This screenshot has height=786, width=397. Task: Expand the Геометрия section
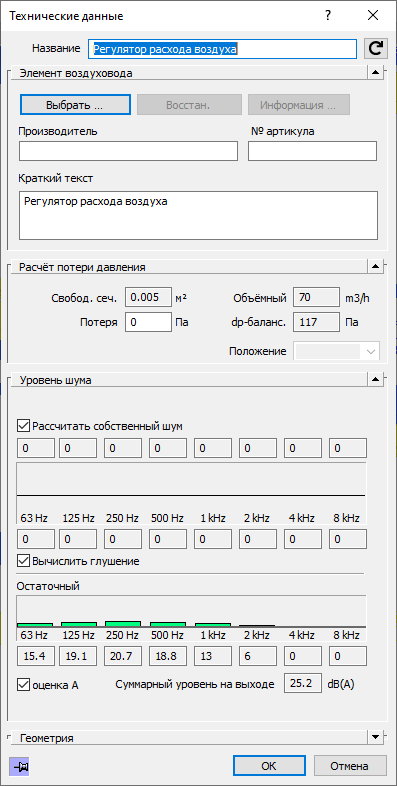click(x=376, y=737)
